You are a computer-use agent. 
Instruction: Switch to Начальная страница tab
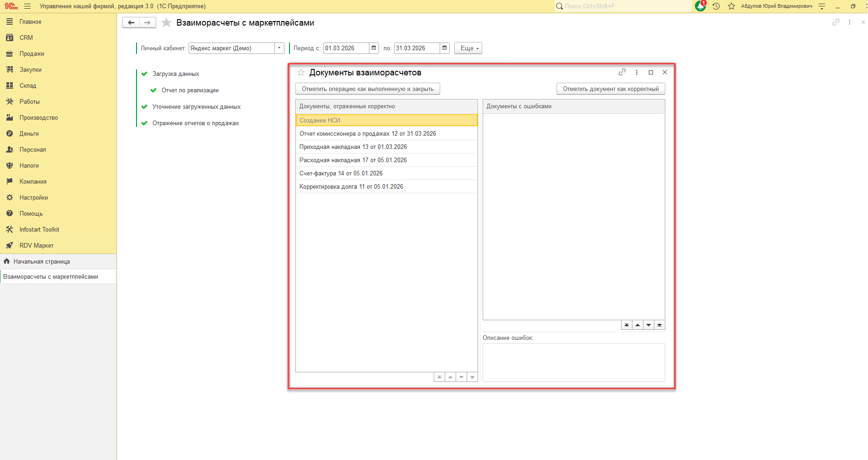click(42, 261)
